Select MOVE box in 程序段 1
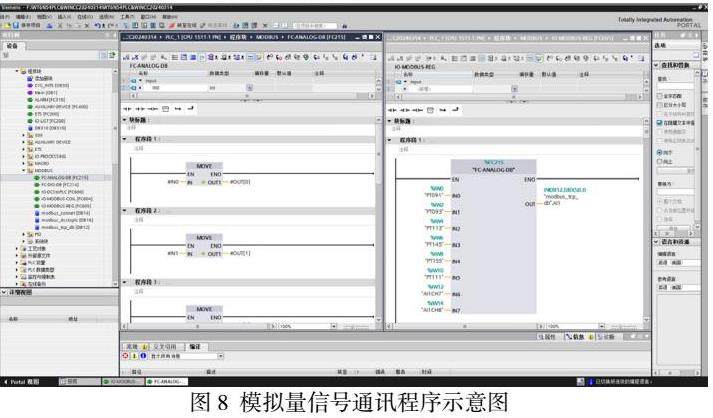The height and width of the screenshot is (418, 713). (204, 174)
